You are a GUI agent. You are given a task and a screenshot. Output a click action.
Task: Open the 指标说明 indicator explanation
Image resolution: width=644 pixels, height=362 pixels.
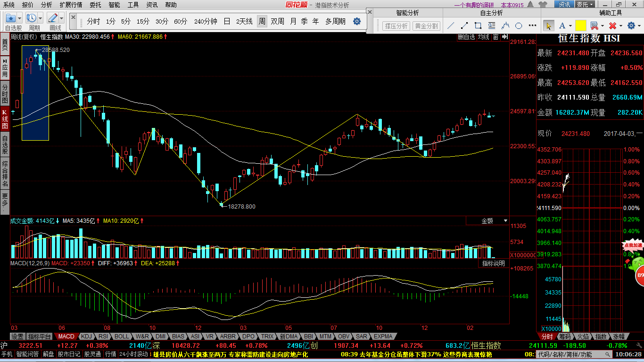493,263
